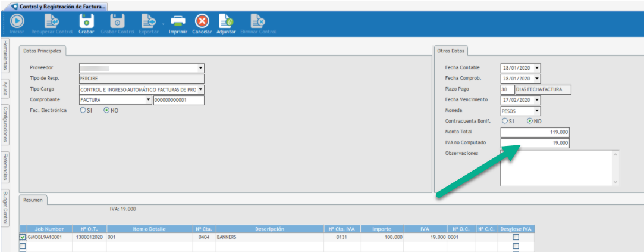Image resolution: width=644 pixels, height=252 pixels.
Task: Select SI for Fac. Electrónica
Action: [83, 110]
